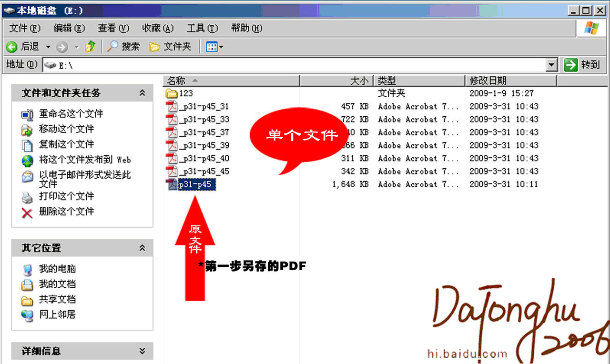
Task: Click the My Documents icon in sidebar
Action: [27, 285]
